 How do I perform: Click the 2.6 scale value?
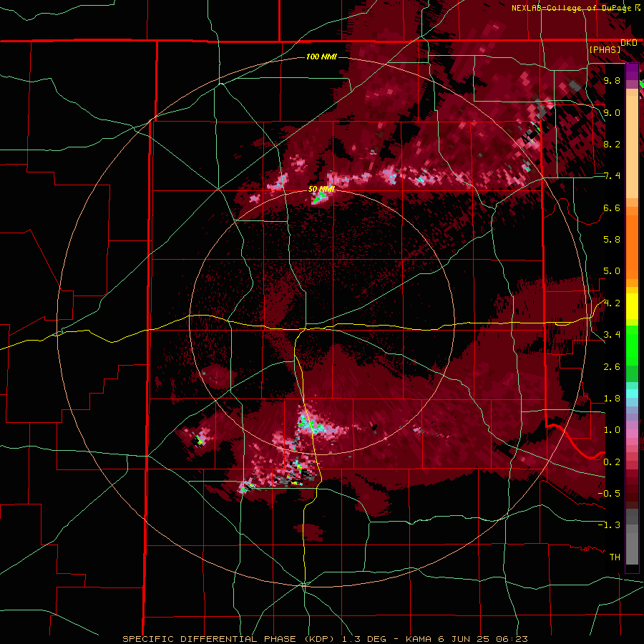tap(612, 367)
